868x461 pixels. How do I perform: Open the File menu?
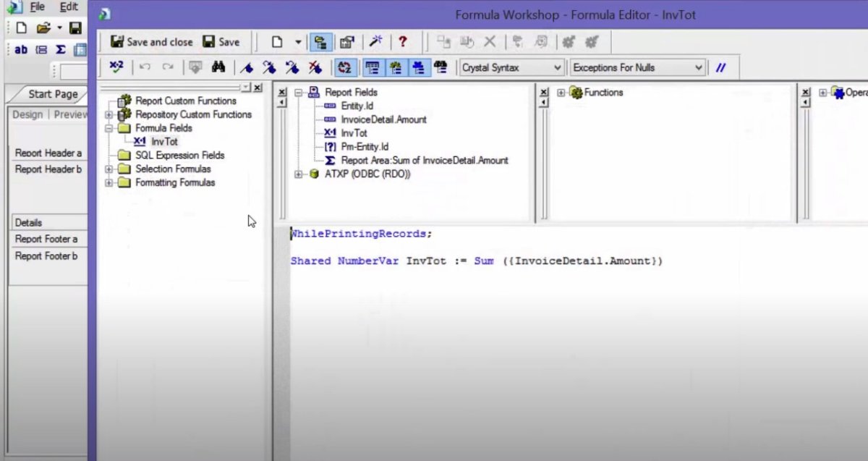37,7
